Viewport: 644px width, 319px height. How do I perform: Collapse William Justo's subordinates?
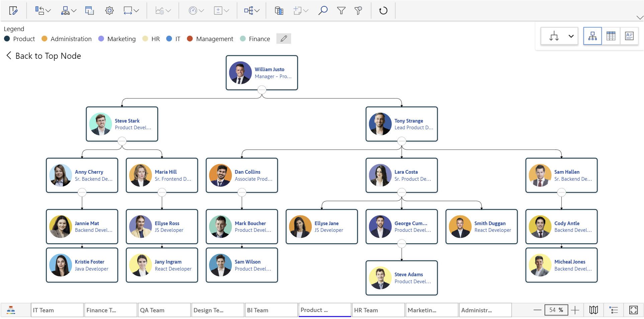point(262,90)
